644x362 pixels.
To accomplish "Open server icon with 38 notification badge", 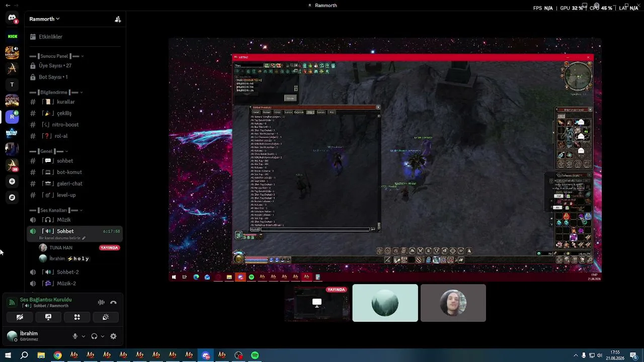I will coord(12,165).
